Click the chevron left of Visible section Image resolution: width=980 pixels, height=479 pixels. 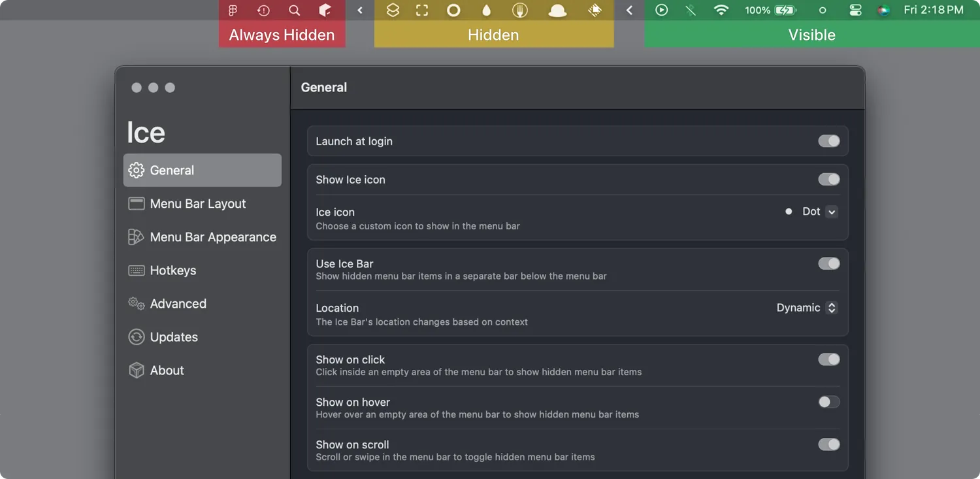[629, 10]
